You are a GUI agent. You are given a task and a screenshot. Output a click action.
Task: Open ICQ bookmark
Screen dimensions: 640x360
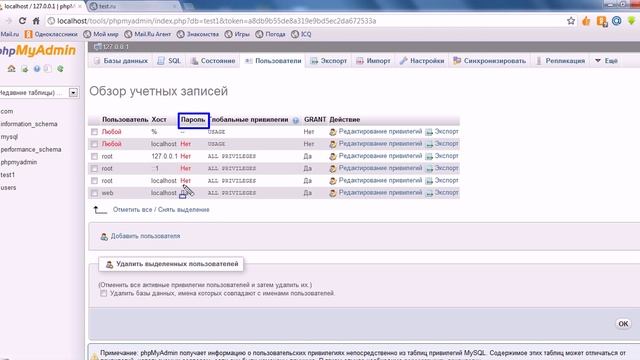301,34
